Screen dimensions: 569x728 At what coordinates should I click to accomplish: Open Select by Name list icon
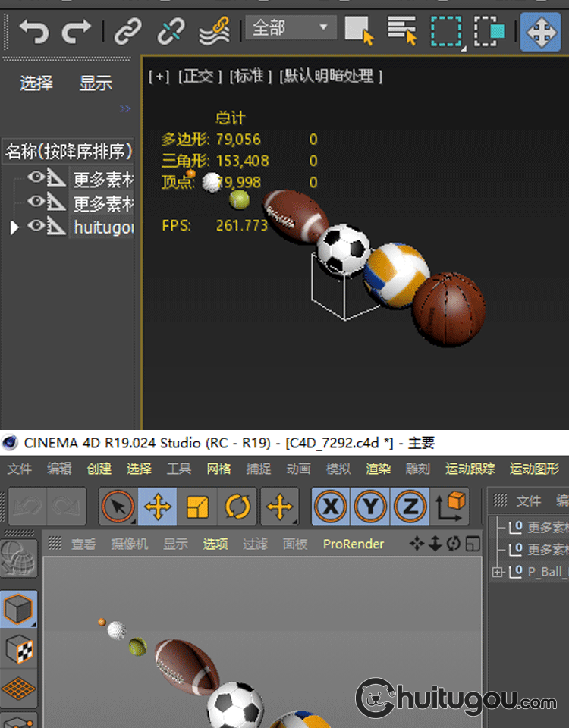[x=402, y=31]
